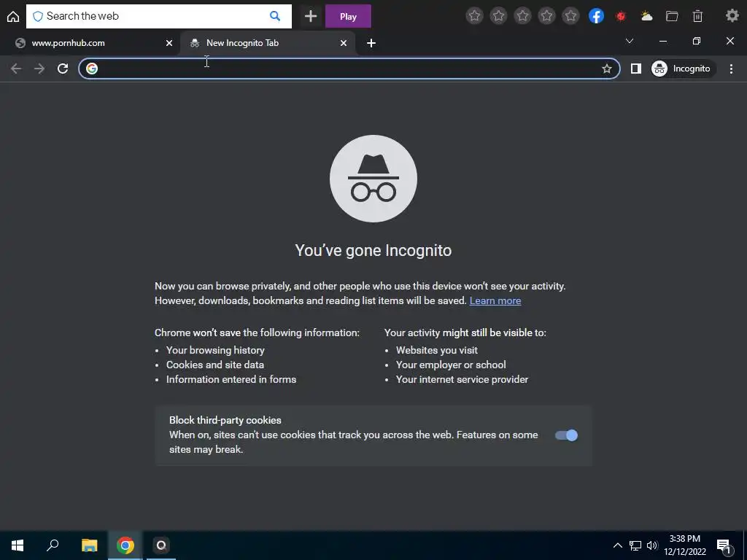The image size is (747, 560).
Task: Click the trash can icon in top toolbar
Action: pyautogui.click(x=697, y=16)
